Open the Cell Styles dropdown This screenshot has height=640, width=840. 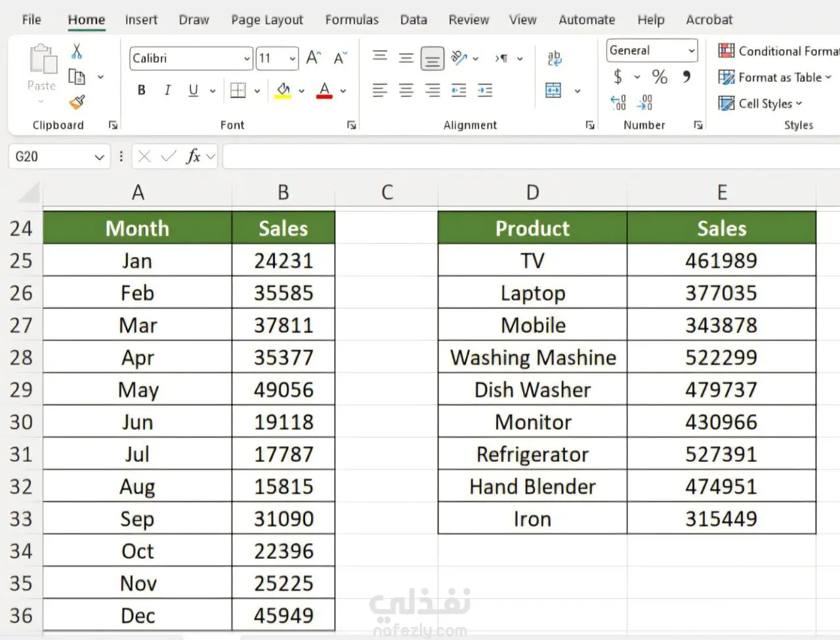[x=761, y=104]
